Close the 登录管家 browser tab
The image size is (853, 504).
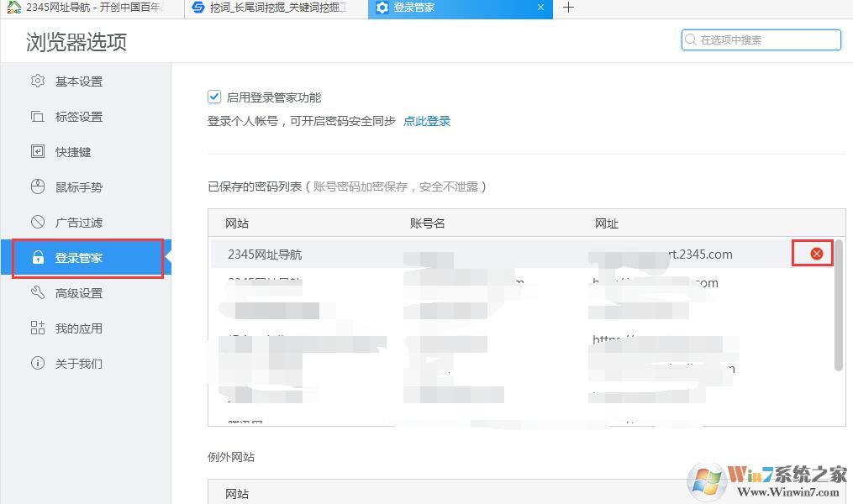(x=540, y=8)
